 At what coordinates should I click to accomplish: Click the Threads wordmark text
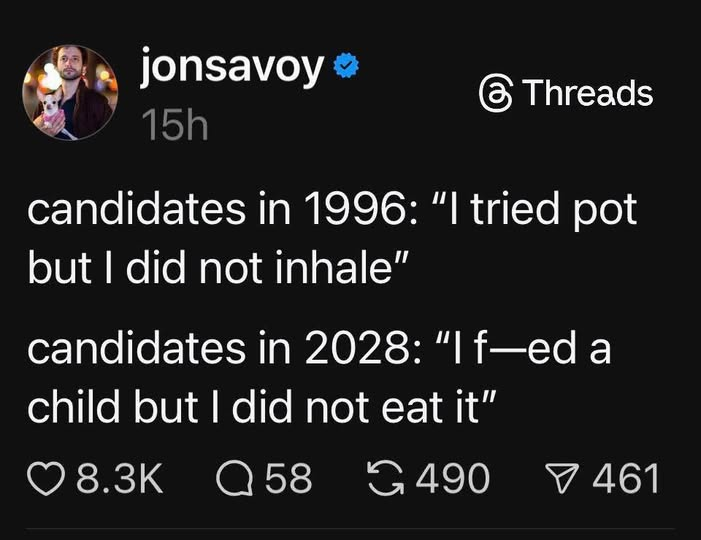point(588,93)
